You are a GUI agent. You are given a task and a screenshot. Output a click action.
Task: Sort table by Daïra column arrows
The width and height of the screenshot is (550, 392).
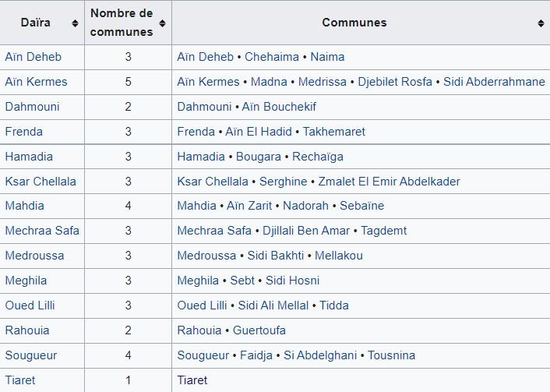75,23
